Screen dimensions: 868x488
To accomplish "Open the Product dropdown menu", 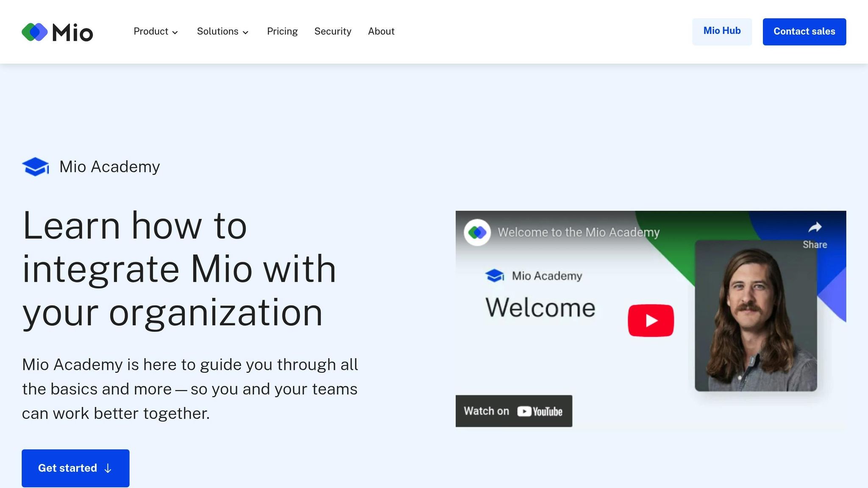I will coord(156,31).
